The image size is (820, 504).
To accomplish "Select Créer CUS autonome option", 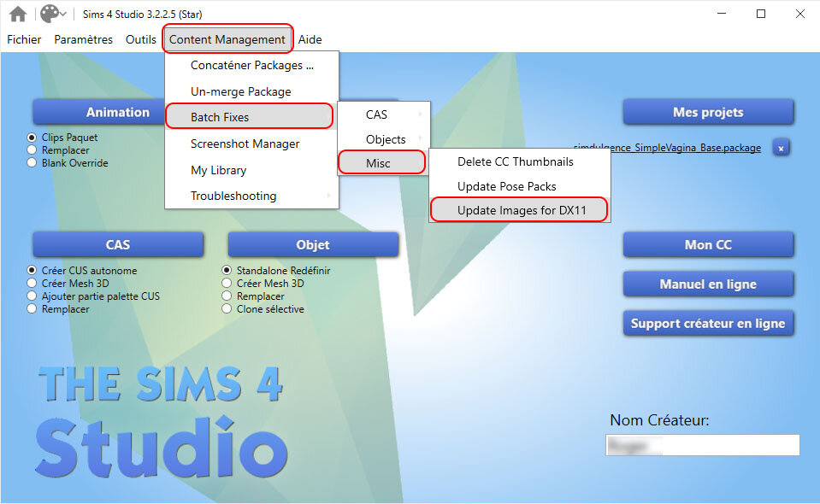I will pos(32,270).
